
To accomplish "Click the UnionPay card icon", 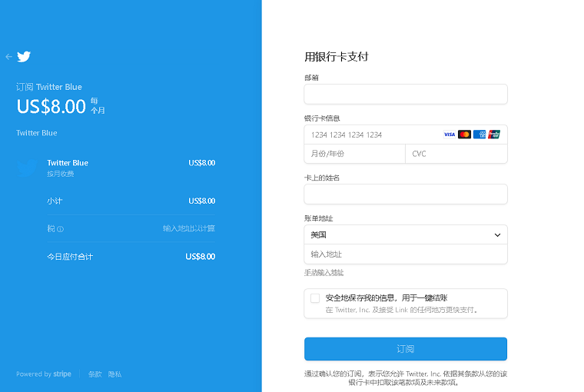I will click(494, 135).
